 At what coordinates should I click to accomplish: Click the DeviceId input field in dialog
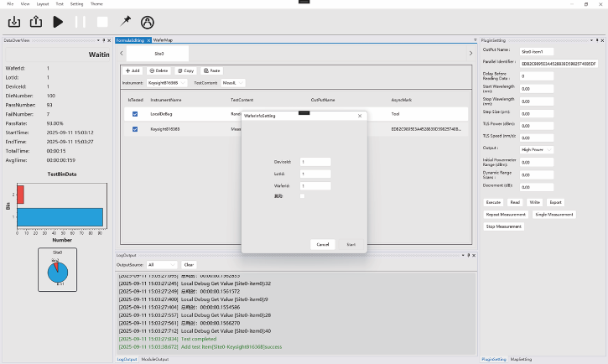tap(315, 162)
